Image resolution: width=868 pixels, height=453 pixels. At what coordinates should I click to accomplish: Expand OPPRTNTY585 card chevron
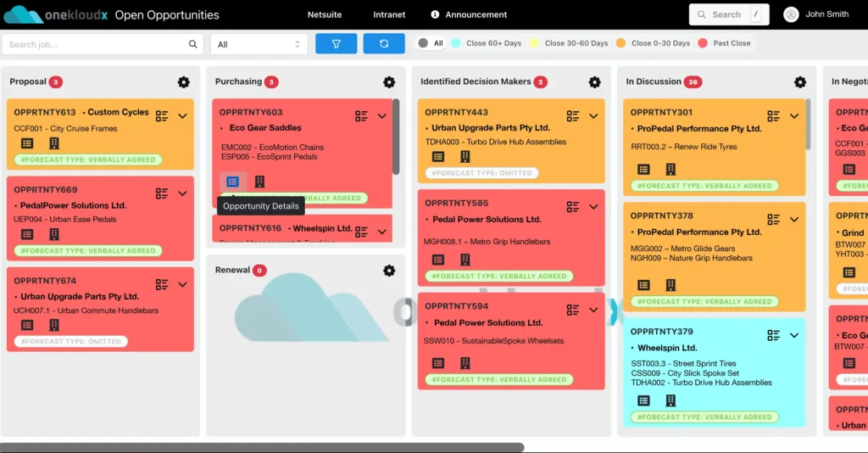(593, 206)
